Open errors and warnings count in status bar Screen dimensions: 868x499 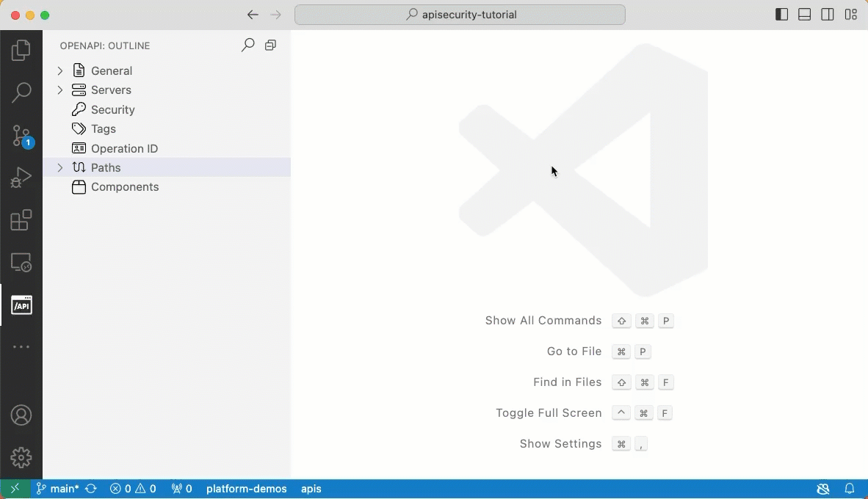(133, 489)
